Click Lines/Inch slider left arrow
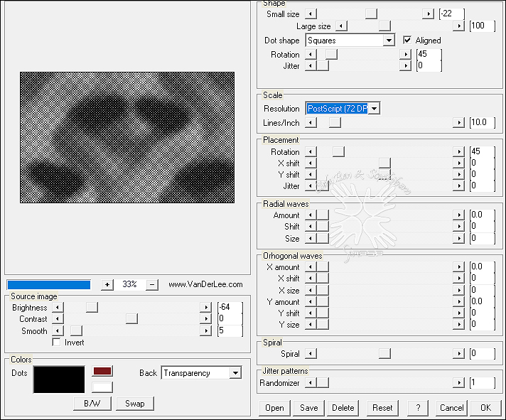This screenshot has width=506, height=420. [x=311, y=122]
